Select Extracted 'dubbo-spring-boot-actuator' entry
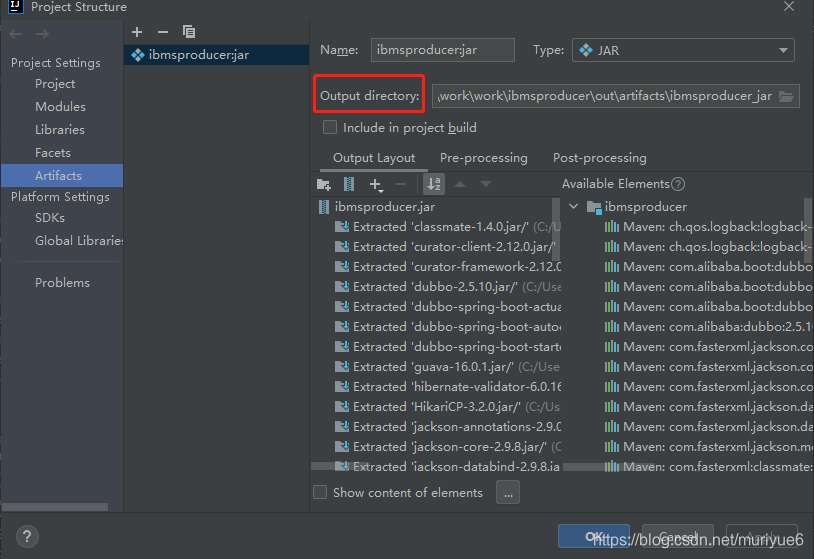 [x=447, y=307]
